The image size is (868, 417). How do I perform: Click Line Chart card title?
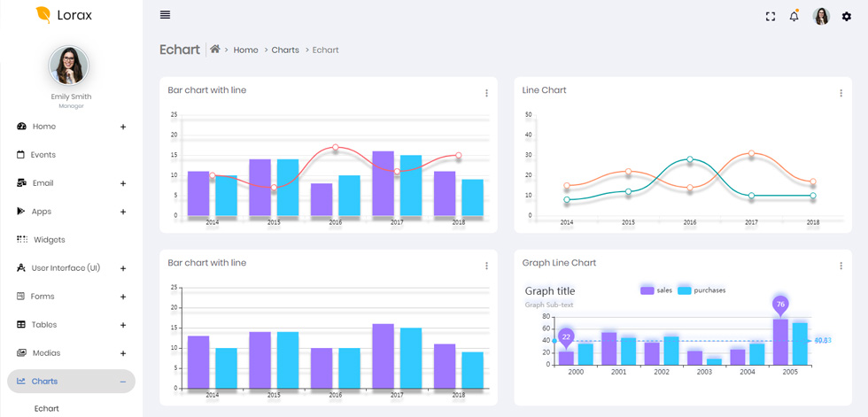pos(544,90)
